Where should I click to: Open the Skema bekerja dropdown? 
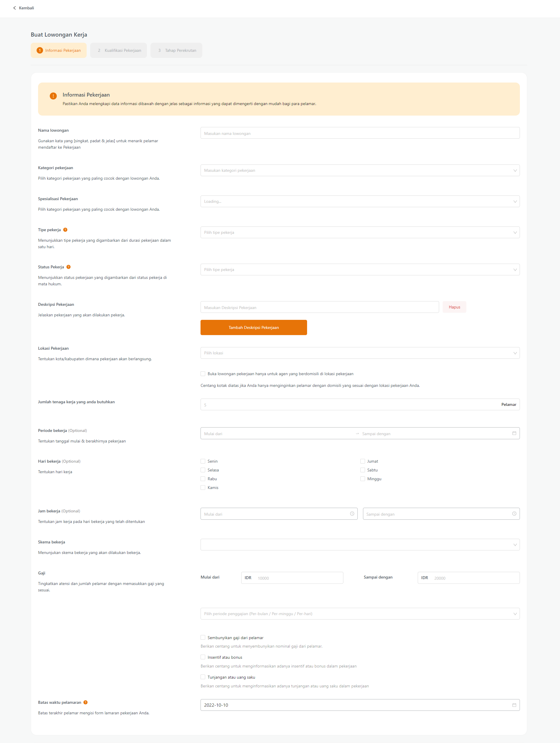click(360, 545)
